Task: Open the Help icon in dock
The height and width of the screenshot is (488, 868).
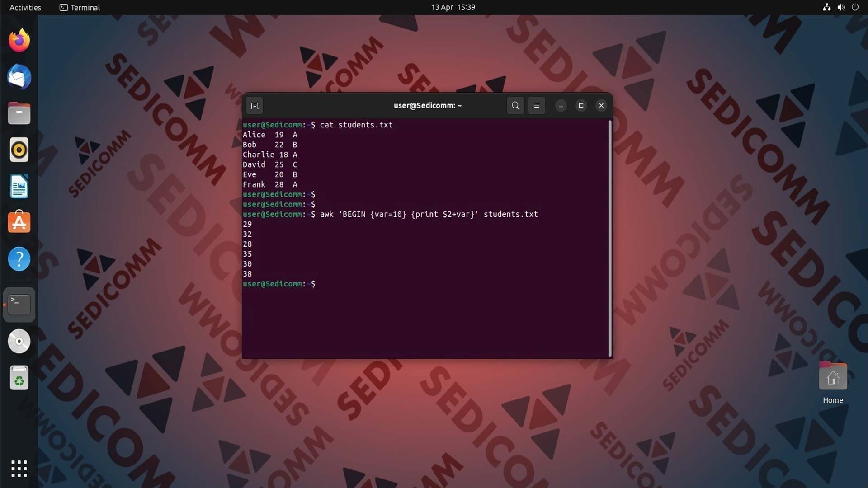Action: [x=19, y=259]
